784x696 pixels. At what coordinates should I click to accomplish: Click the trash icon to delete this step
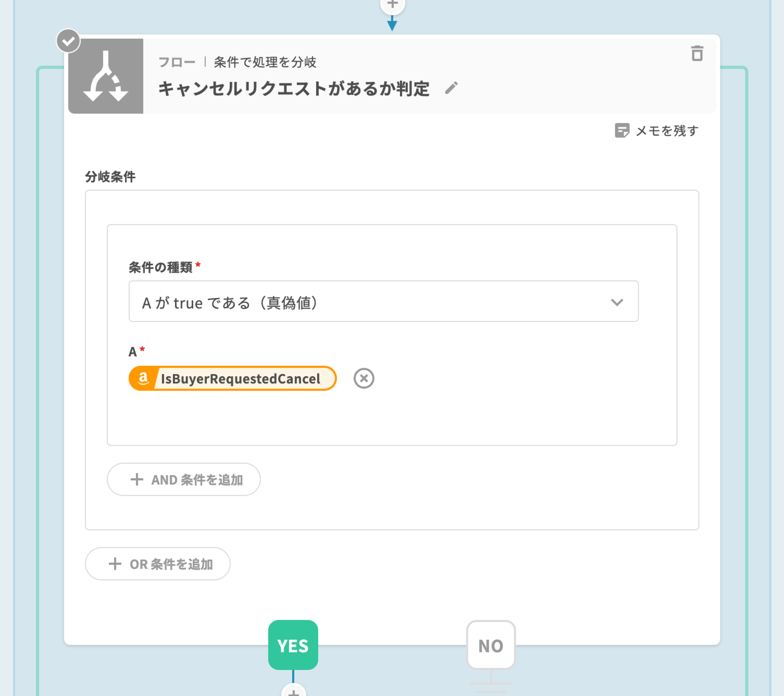[x=697, y=54]
